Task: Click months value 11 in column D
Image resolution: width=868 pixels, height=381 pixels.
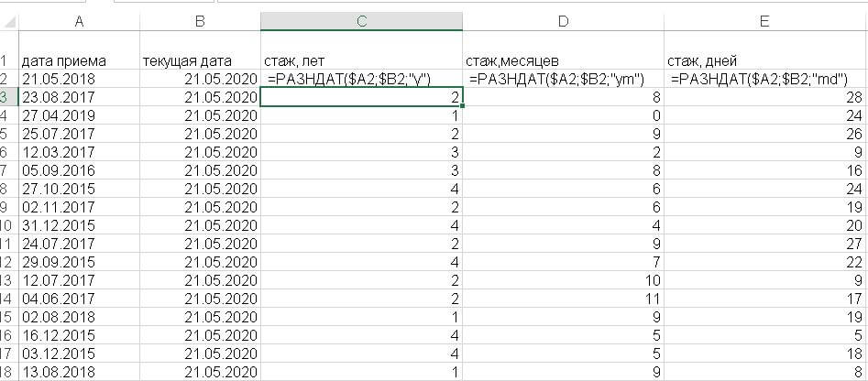Action: click(x=563, y=299)
